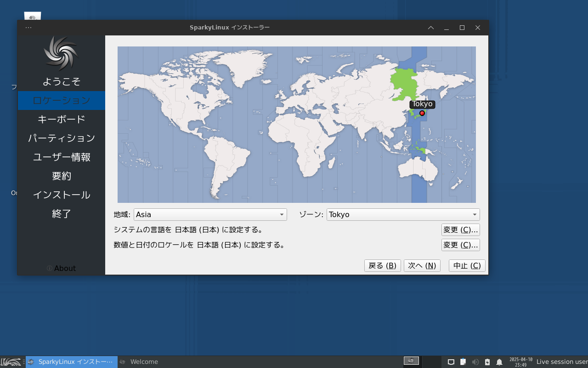Screen dimensions: 588x368
Task: Click the 数値と日付のロケール locale text
Action: pos(199,245)
